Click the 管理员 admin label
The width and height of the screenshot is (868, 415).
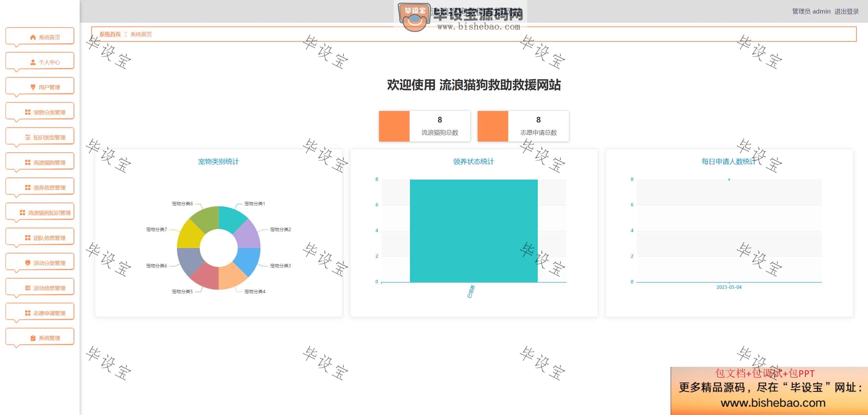[x=811, y=12]
